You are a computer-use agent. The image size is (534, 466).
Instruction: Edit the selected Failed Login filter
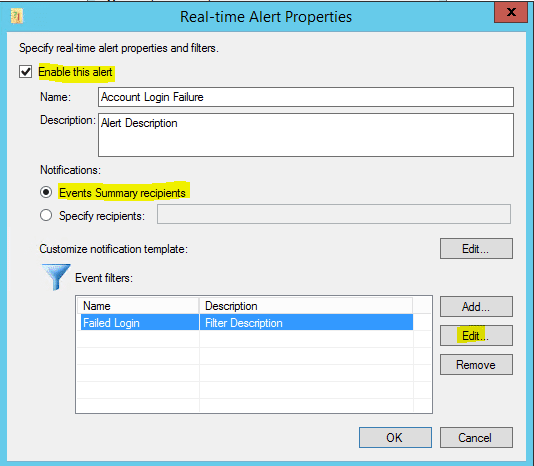coord(476,336)
